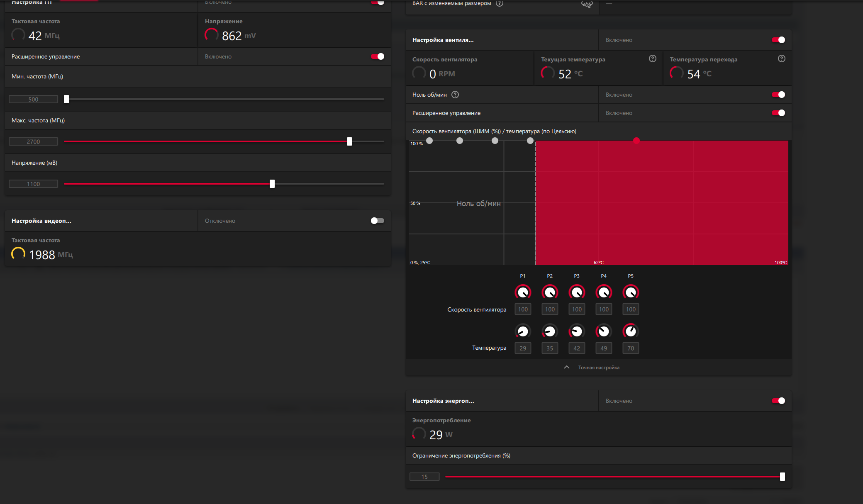
Task: Collapse Точная настройка chevron
Action: 567,367
